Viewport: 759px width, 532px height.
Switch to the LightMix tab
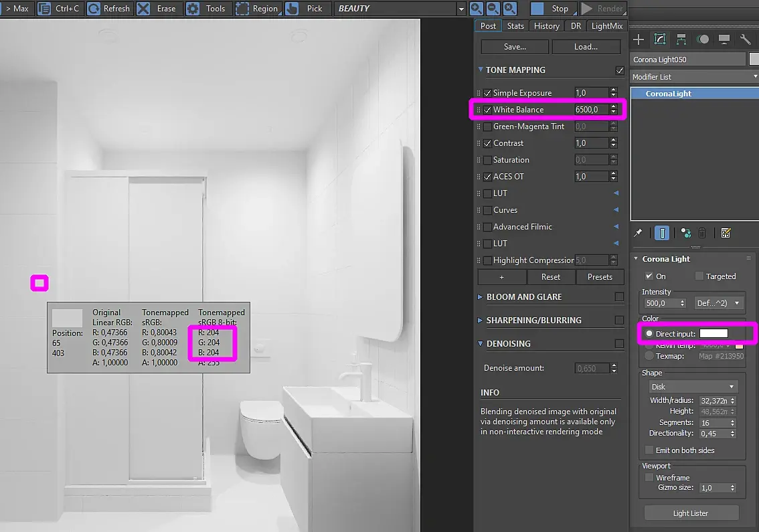coord(607,26)
